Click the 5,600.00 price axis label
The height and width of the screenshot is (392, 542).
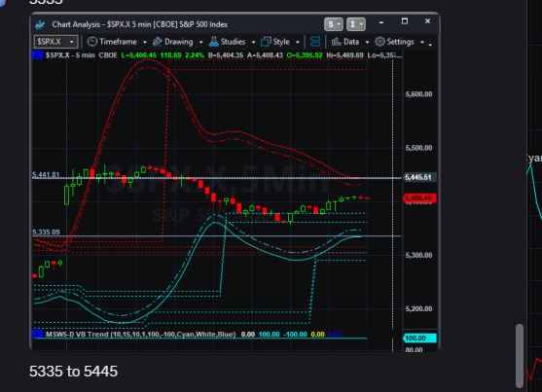coord(419,94)
